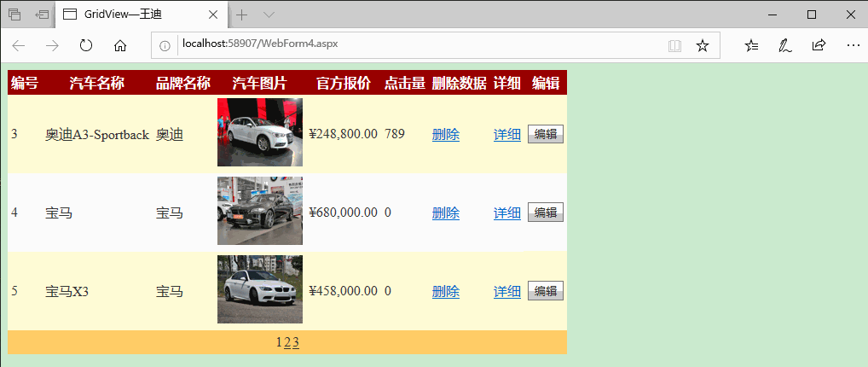Open Add notes pen icon
Screen dimensions: 868x367
pyautogui.click(x=785, y=45)
